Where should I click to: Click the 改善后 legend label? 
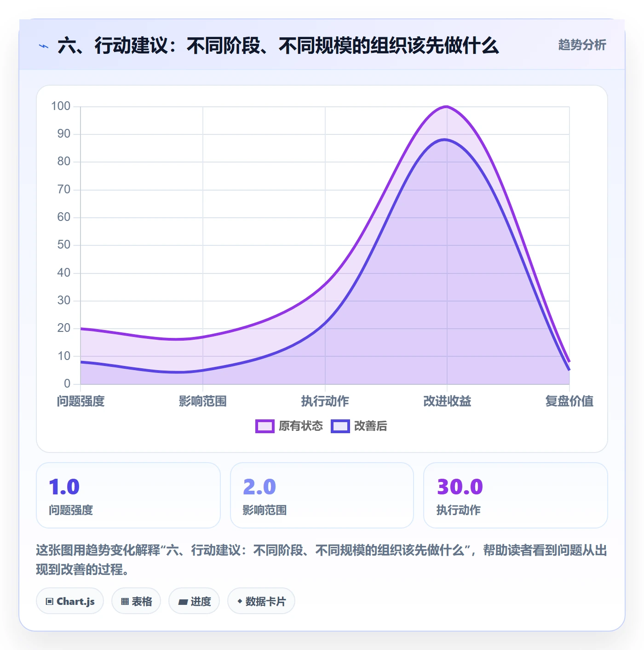tap(371, 426)
